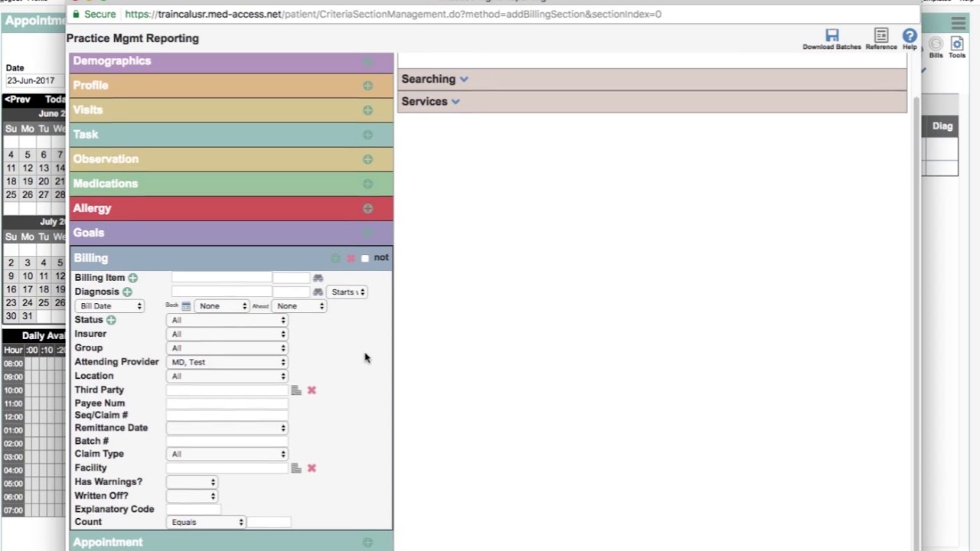
Task: Add Visits section with its plus icon
Action: [x=367, y=110]
